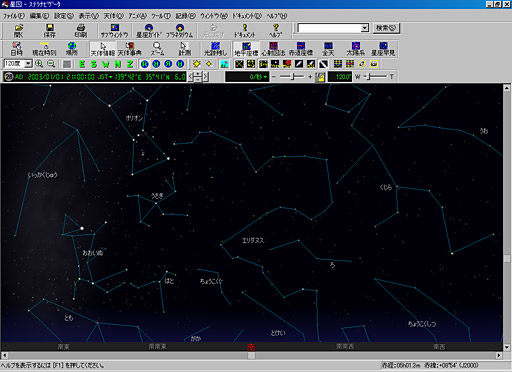This screenshot has width=512, height=372.
Task: Open the サブウィンドウ sub-window tool
Action: 114,30
